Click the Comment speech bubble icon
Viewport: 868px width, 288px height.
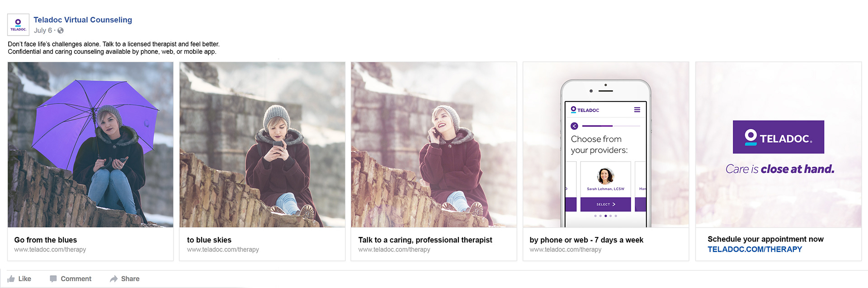point(53,279)
